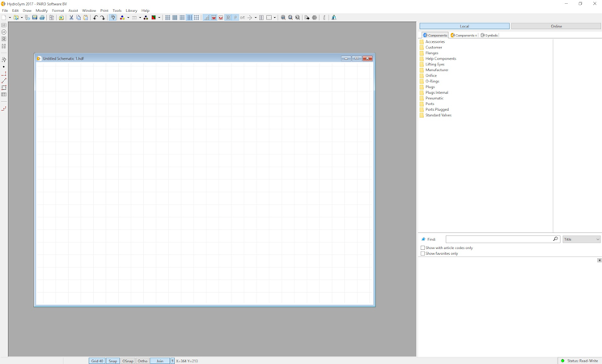Image resolution: width=602 pixels, height=364 pixels.
Task: Select the dashed diagonal line tool
Action: pyautogui.click(x=4, y=108)
